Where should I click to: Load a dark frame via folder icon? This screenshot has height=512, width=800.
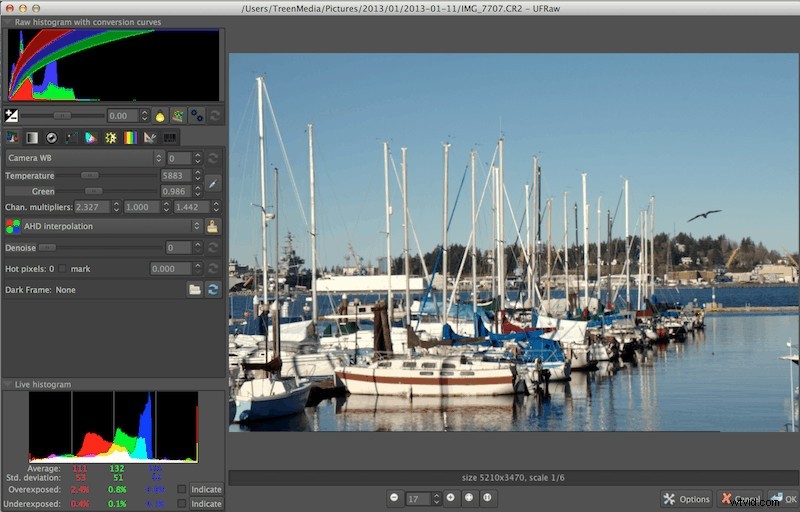point(194,290)
